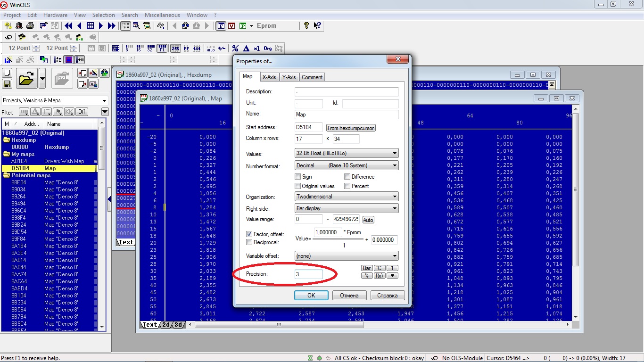The height and width of the screenshot is (362, 644).
Task: Click the fast-forward double arrow icon
Action: pyautogui.click(x=112, y=26)
